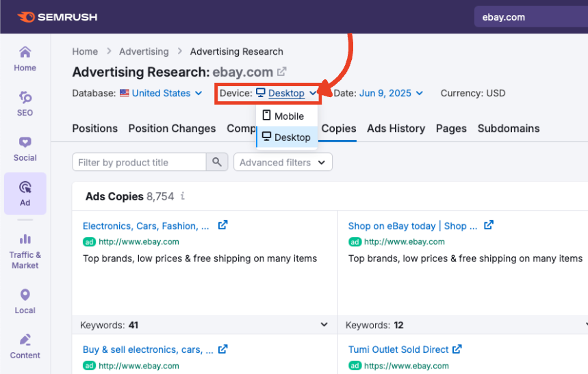Switch to the Position Changes tab
Viewport: 588px width, 374px height.
(172, 129)
